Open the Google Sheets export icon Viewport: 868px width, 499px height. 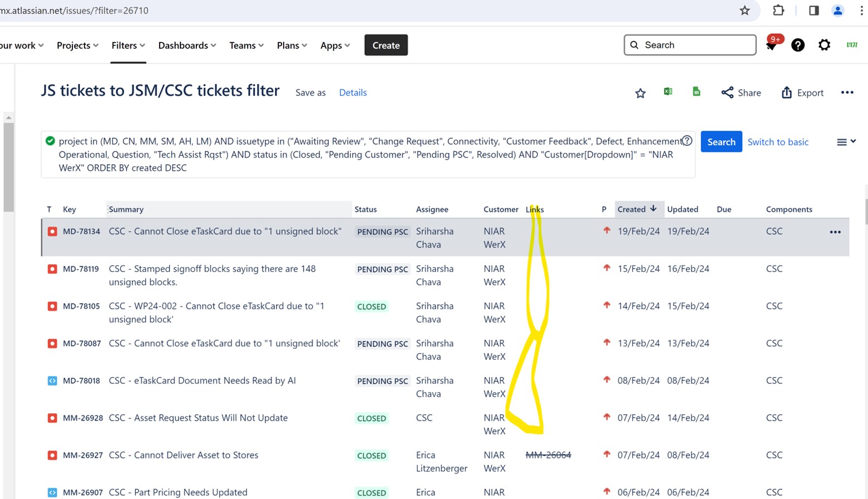[696, 92]
